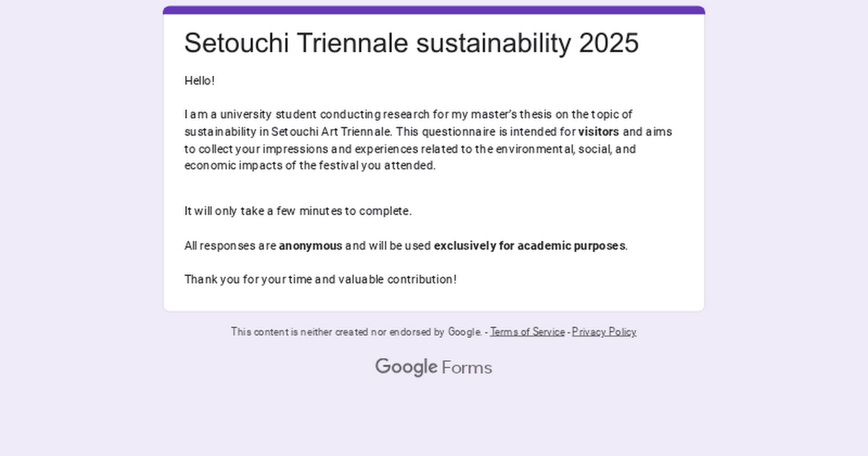Click bold text exclusively for academic purposes

[529, 245]
